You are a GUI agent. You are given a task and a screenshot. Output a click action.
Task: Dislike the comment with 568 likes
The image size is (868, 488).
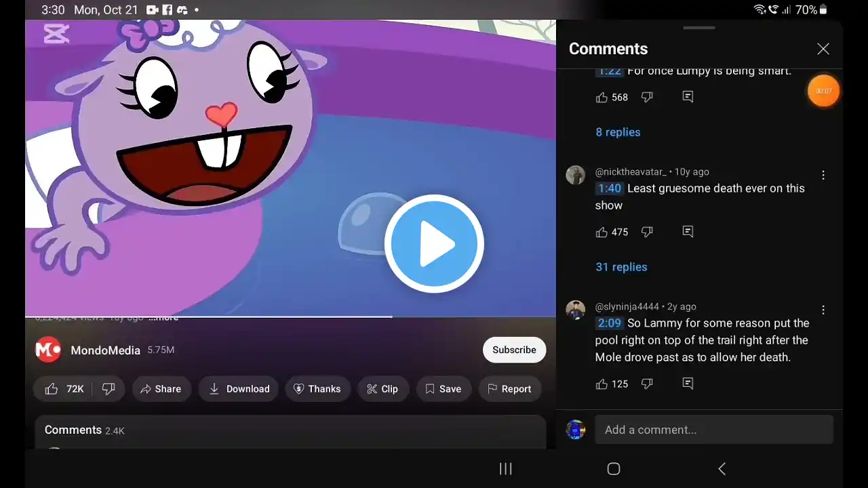647,98
